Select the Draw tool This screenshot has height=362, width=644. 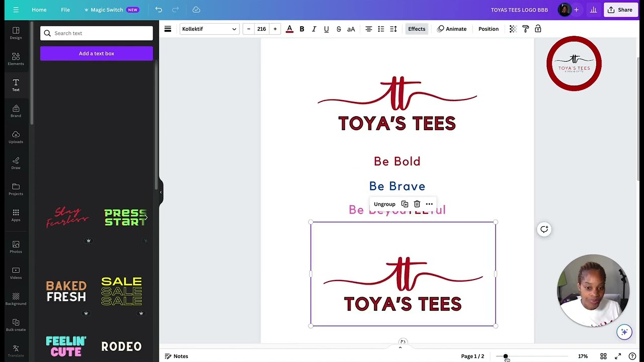pyautogui.click(x=16, y=163)
